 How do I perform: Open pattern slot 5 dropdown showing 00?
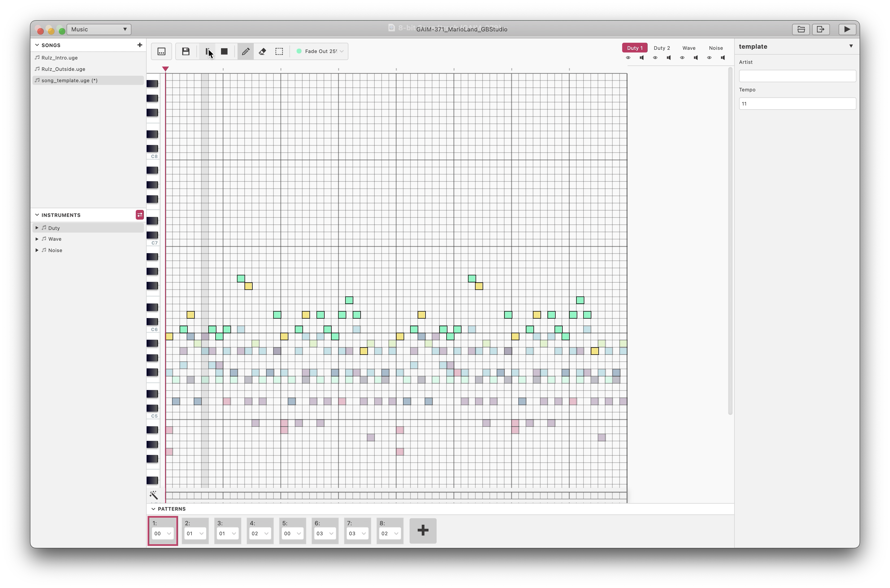(x=292, y=534)
